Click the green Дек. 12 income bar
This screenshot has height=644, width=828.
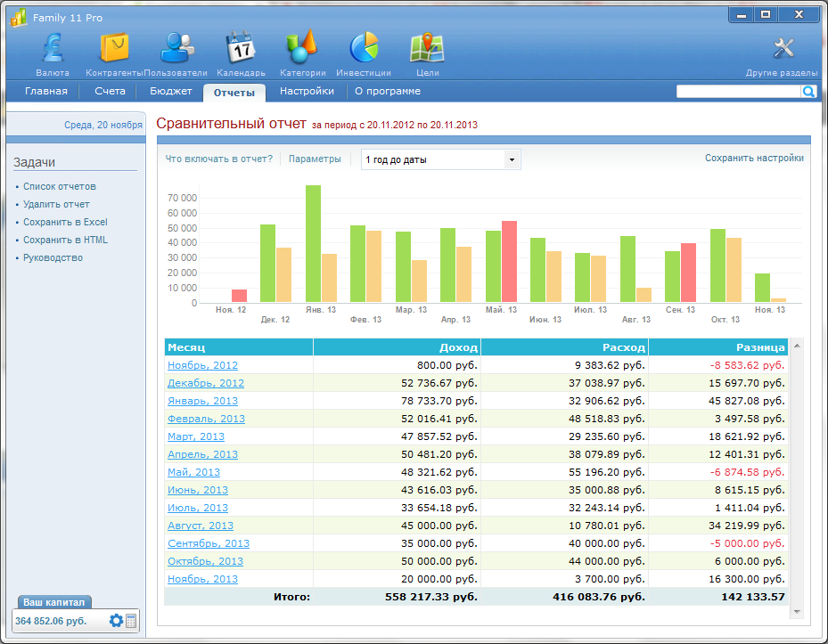tap(267, 264)
